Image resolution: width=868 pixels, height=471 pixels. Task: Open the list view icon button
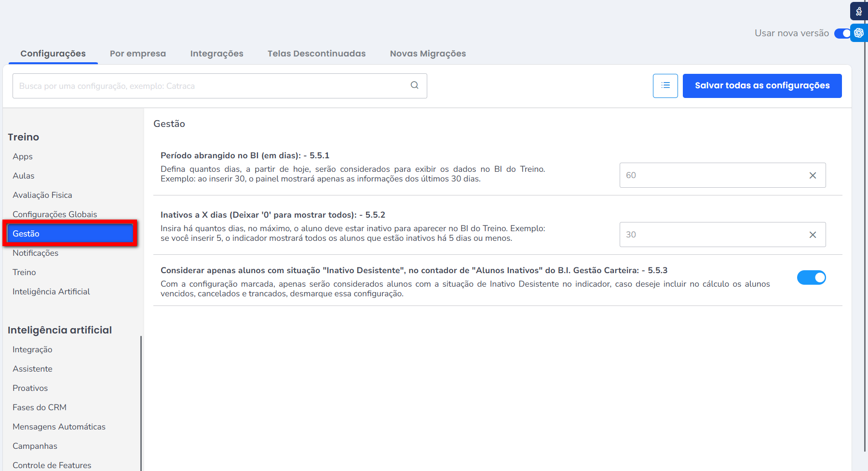pos(665,86)
